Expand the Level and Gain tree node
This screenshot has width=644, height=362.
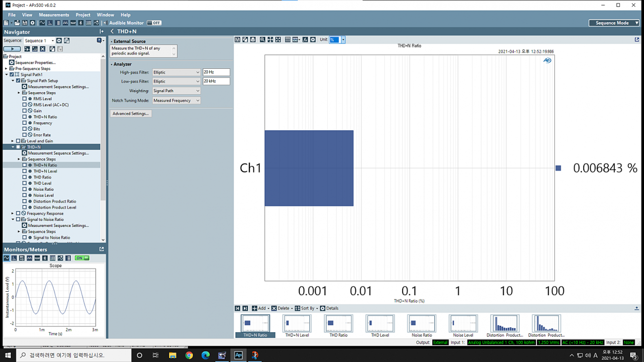[x=13, y=141]
